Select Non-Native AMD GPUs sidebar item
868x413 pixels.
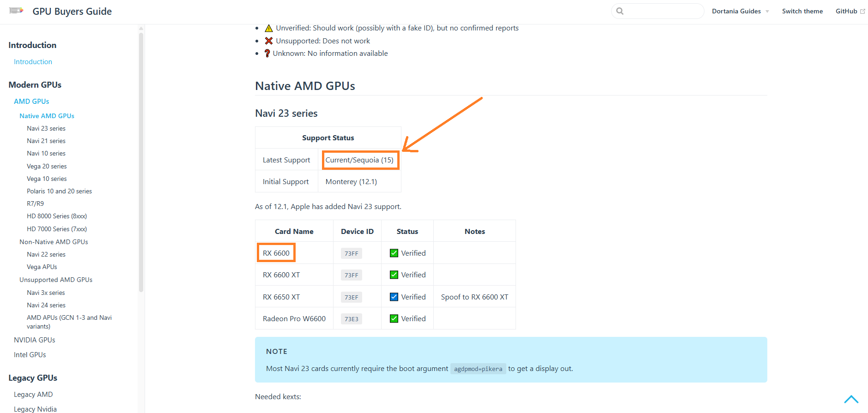[x=54, y=242]
